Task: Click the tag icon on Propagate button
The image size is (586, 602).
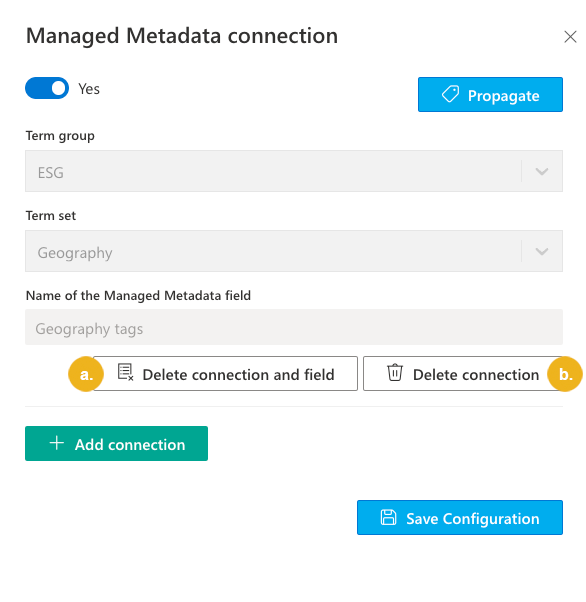Action: pos(450,94)
